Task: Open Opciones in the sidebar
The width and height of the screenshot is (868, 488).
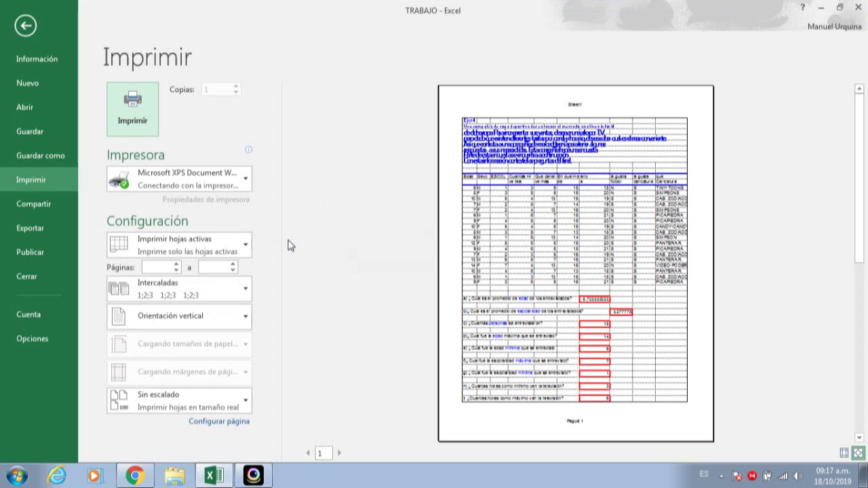Action: 33,338
